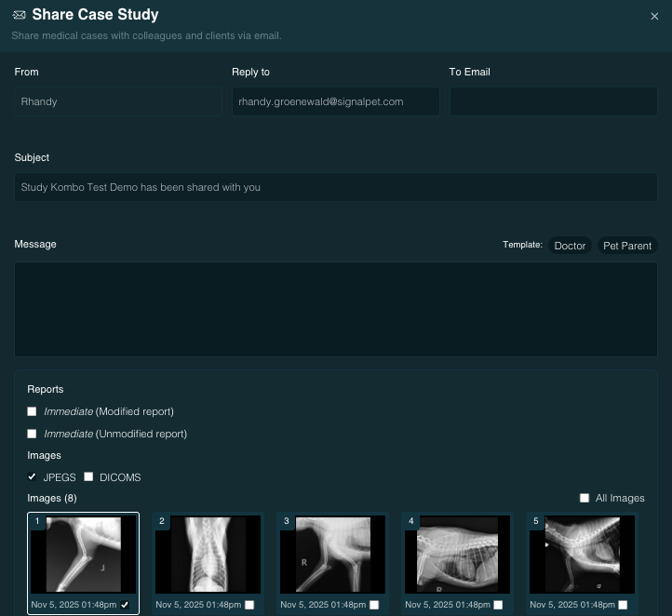Click inside the Message text area
672x616 pixels.
335,309
